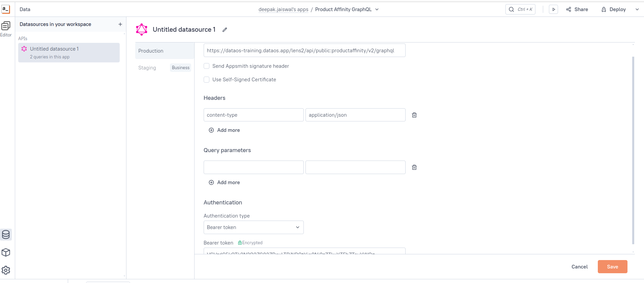Add more headers under Headers section

[x=225, y=130]
